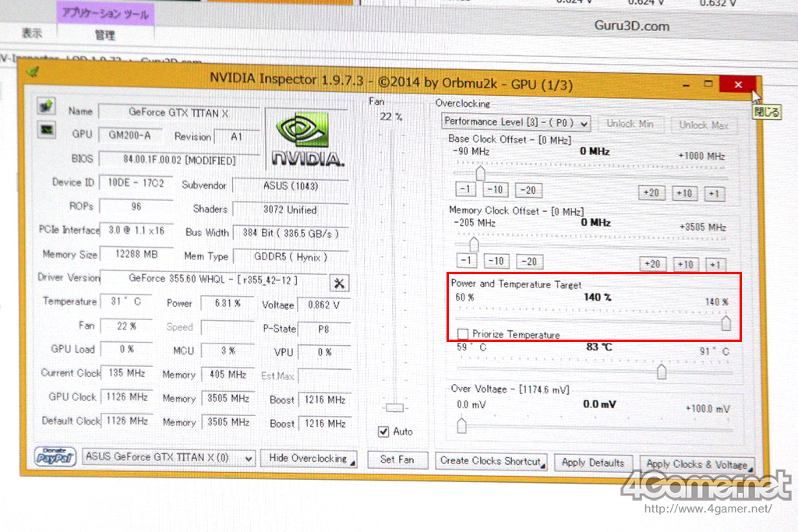Click Hide Overclocking button

tap(309, 458)
